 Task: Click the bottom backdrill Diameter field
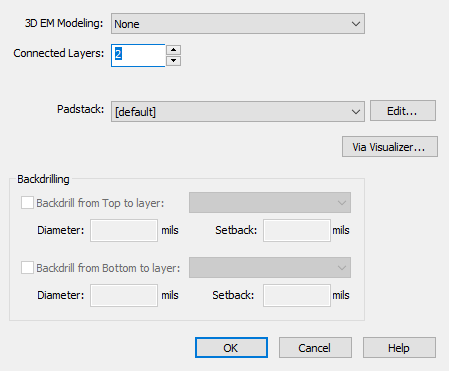124,295
